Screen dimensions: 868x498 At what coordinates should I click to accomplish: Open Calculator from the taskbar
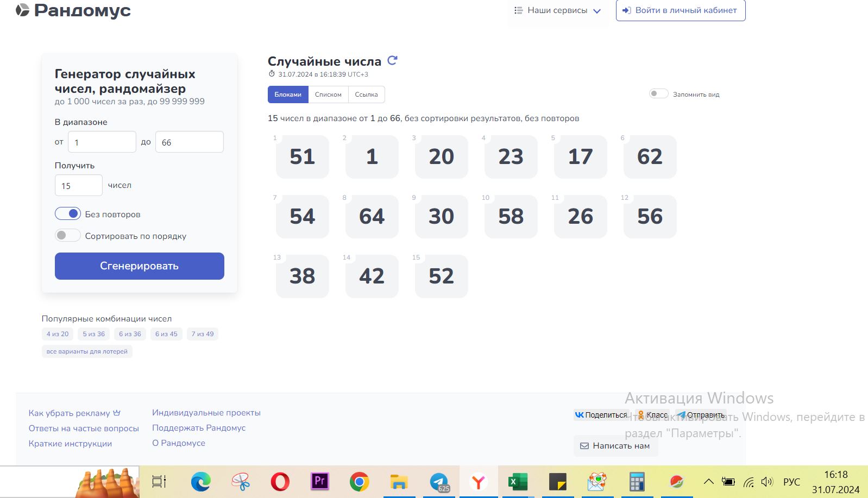coord(637,482)
